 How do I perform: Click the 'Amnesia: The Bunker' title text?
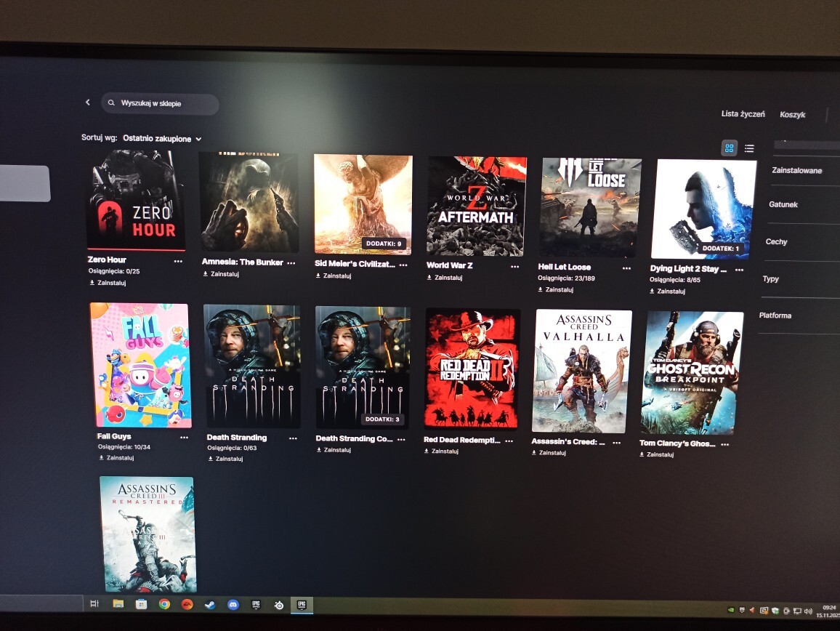[x=242, y=262]
